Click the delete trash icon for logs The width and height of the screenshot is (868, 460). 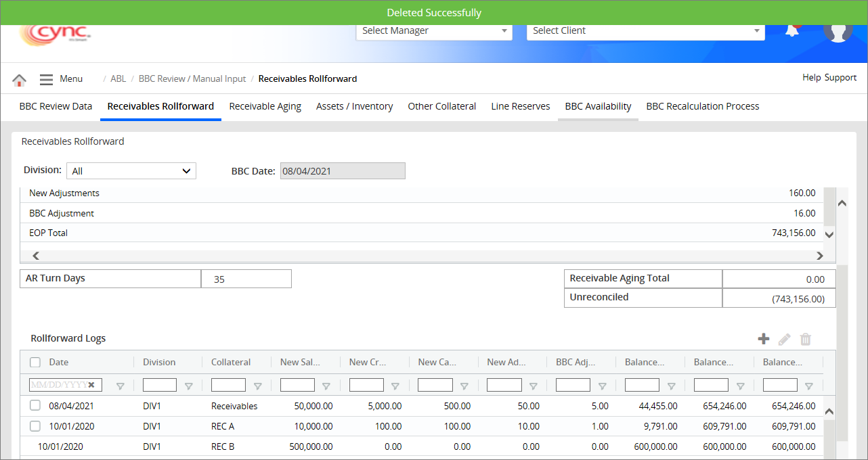point(806,339)
